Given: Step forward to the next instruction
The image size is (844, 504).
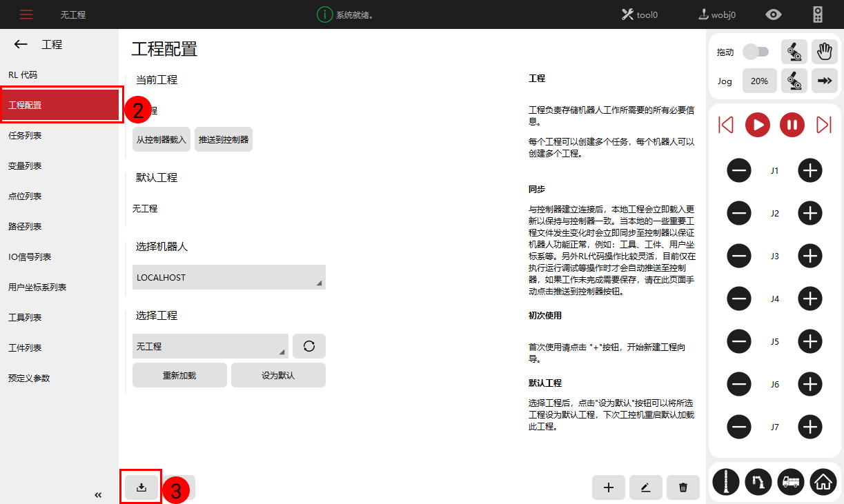Looking at the screenshot, I should 823,125.
